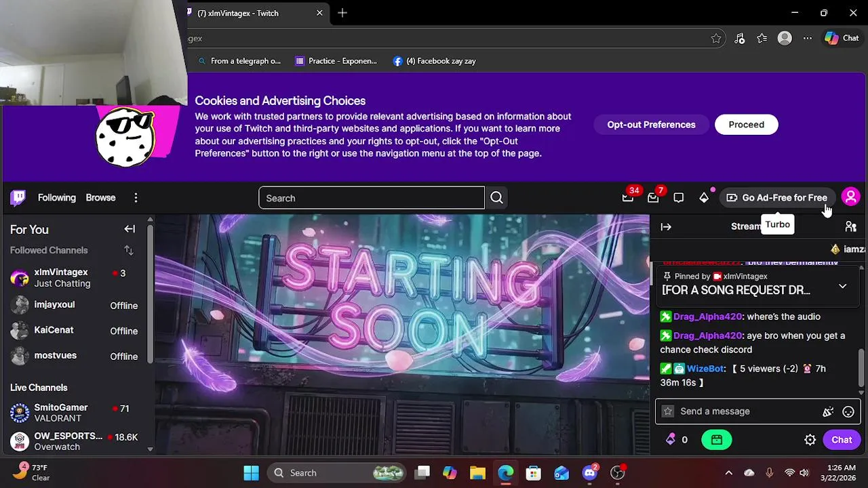
Task: Show hidden system tray icons
Action: pyautogui.click(x=728, y=473)
